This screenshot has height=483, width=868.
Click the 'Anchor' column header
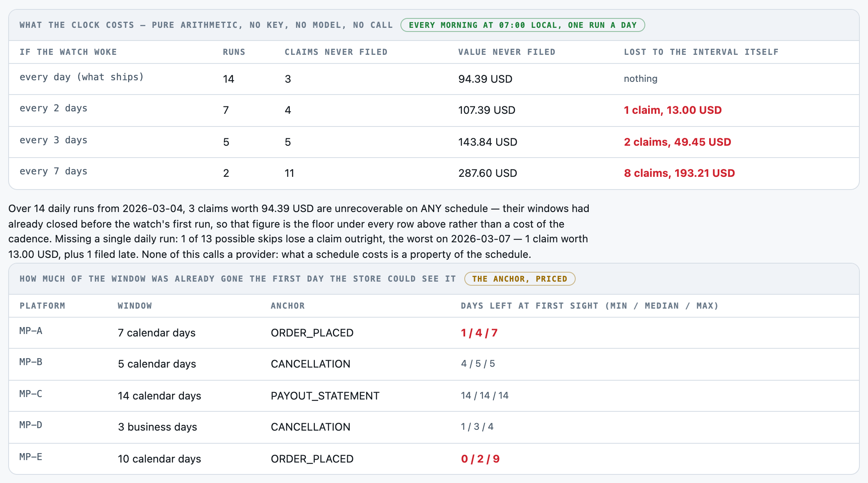click(288, 306)
